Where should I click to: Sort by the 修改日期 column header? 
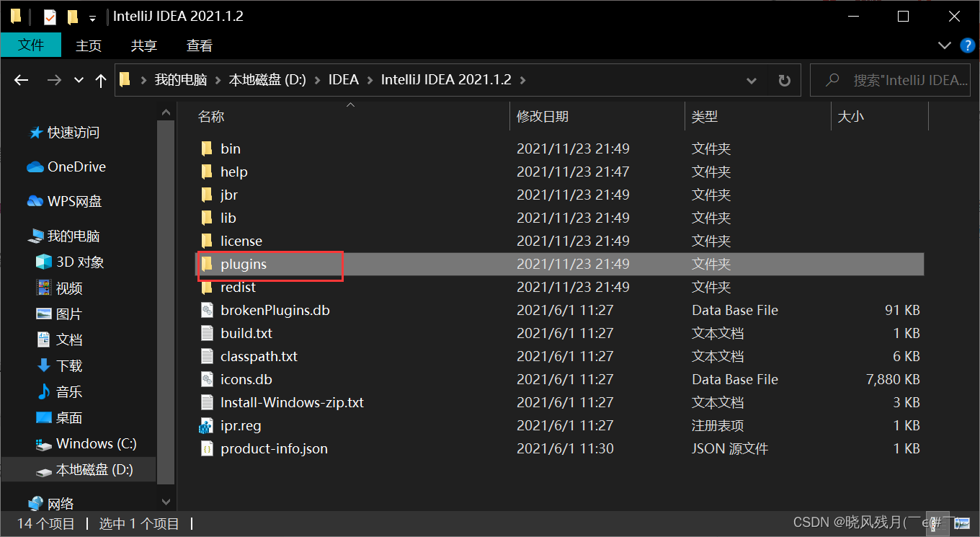(543, 116)
